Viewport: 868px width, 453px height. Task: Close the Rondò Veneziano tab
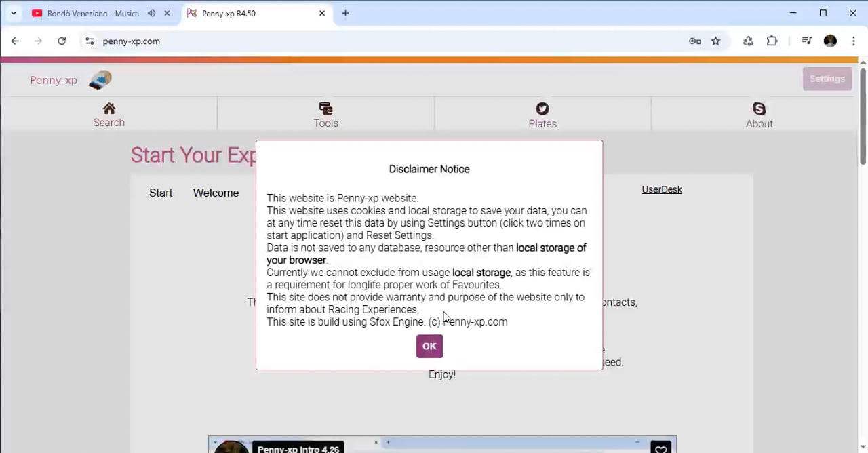point(167,13)
